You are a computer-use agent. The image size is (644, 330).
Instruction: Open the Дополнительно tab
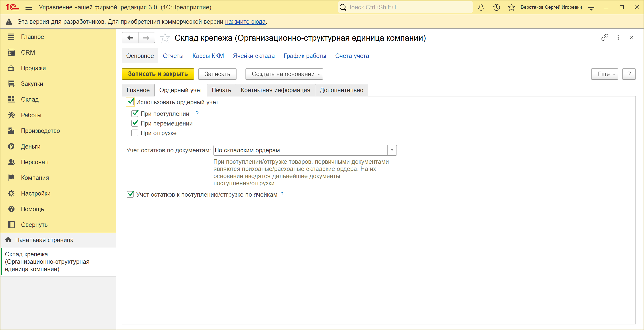[341, 90]
